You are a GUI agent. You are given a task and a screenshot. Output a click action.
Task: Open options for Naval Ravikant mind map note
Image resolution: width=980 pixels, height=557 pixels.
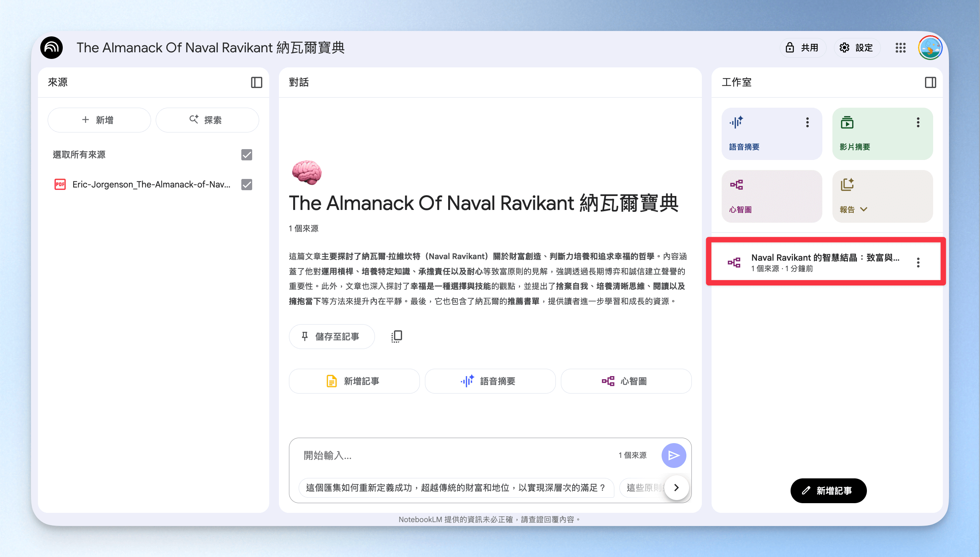pyautogui.click(x=918, y=263)
